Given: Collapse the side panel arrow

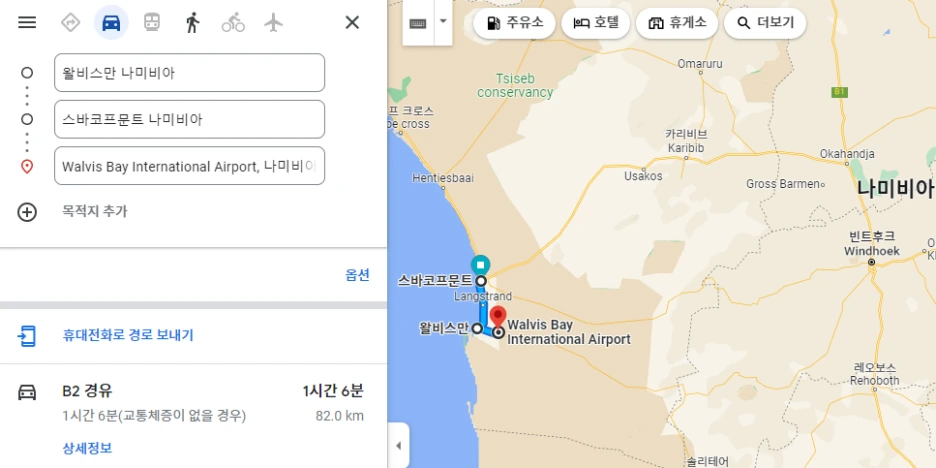Looking at the screenshot, I should [398, 446].
